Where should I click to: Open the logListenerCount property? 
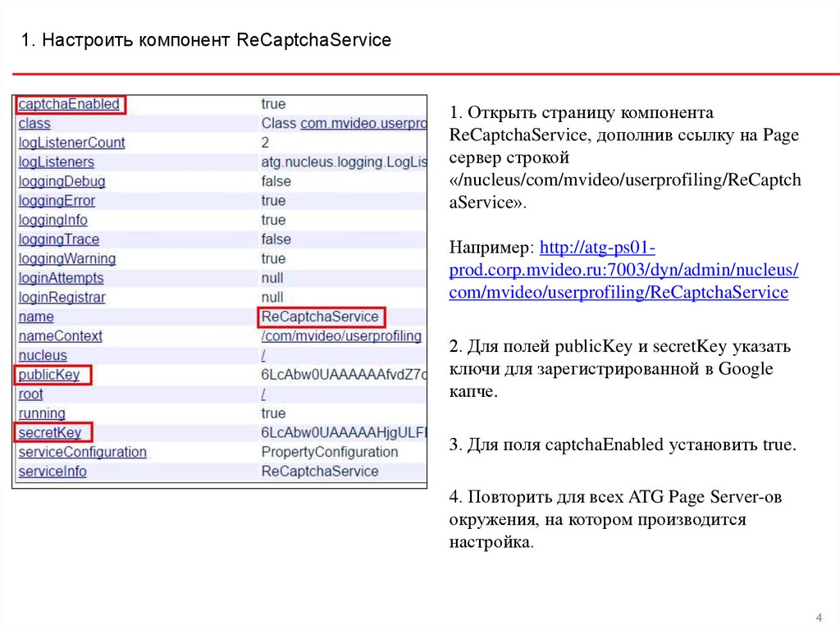pos(71,143)
